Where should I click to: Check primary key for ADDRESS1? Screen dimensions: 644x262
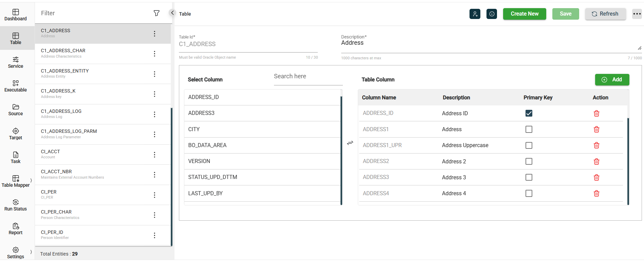(529, 129)
